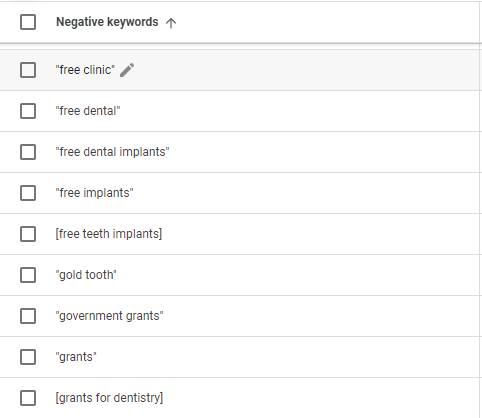Select the "free implants" keyword text
The height and width of the screenshot is (418, 482).
point(94,193)
